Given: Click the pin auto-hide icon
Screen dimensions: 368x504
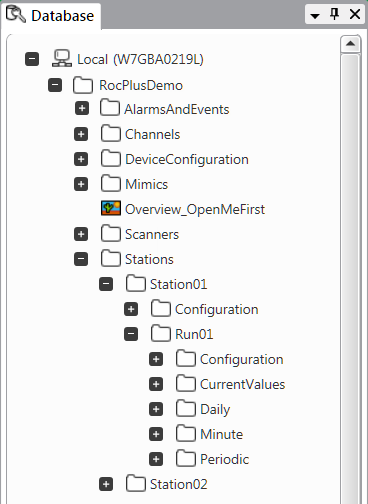Looking at the screenshot, I should [x=334, y=14].
